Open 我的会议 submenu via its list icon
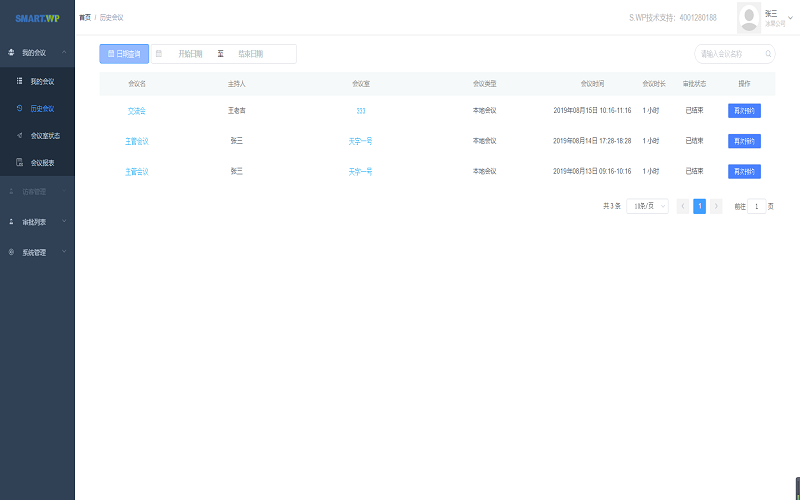The image size is (800, 500). (x=19, y=81)
